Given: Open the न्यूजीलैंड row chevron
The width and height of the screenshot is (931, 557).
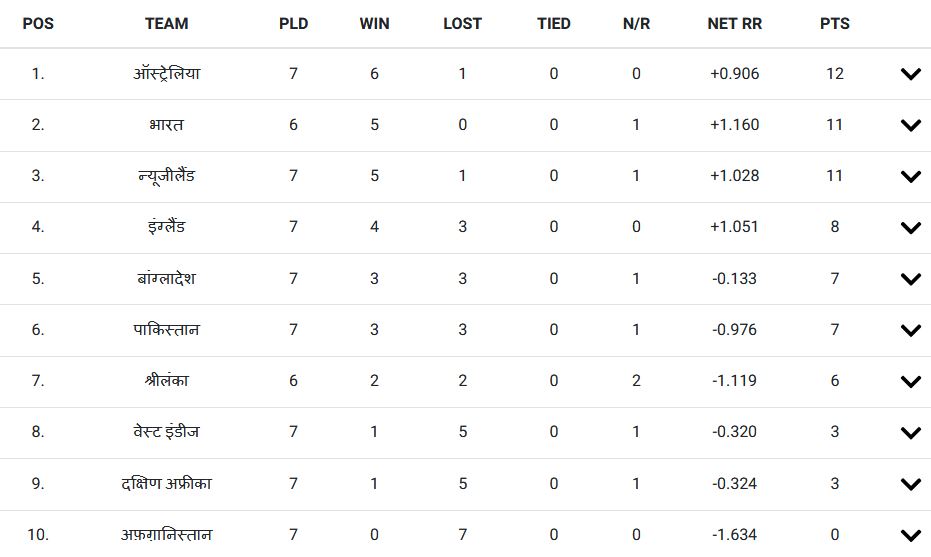Looking at the screenshot, I should 910,177.
